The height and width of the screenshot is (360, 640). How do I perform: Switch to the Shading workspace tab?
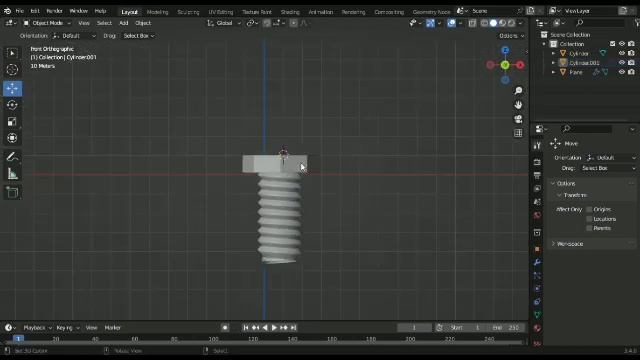point(290,12)
